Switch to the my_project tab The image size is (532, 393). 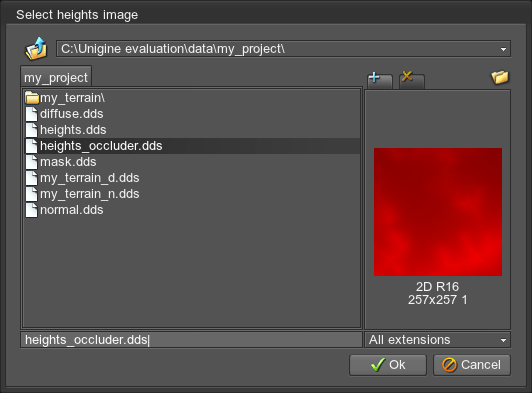pos(56,78)
